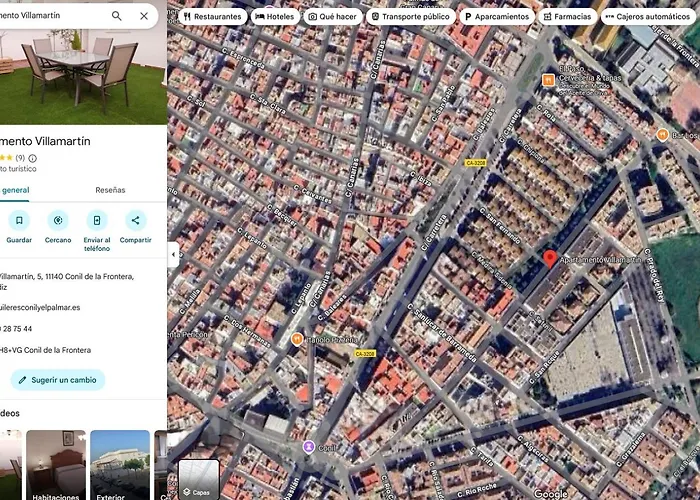
Task: Open the rating info icon beside (9)
Action: click(x=33, y=158)
